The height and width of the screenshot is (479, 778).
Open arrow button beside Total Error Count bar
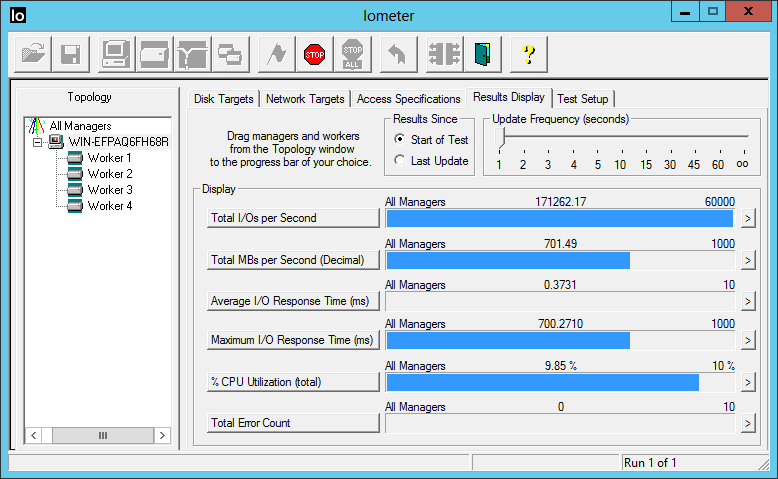746,423
